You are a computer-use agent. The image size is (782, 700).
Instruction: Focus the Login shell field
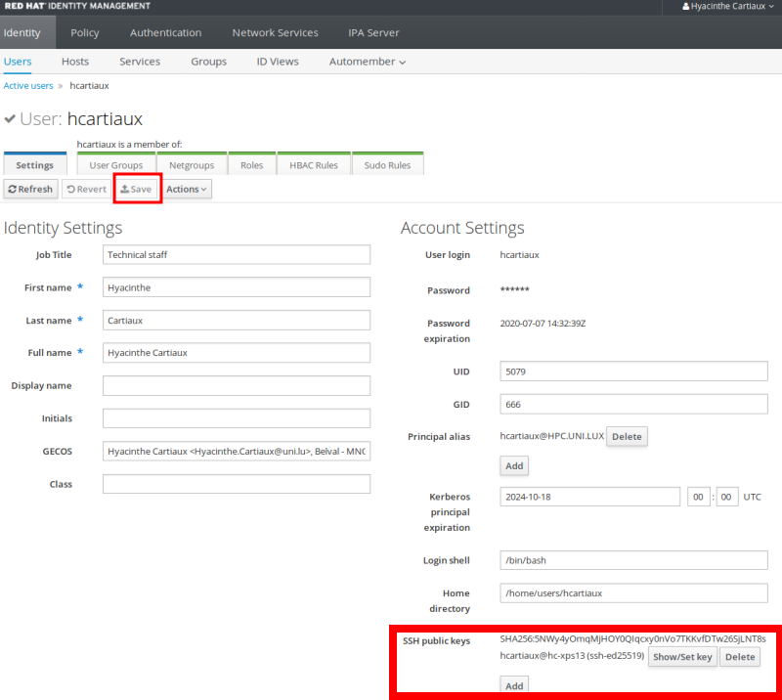633,560
